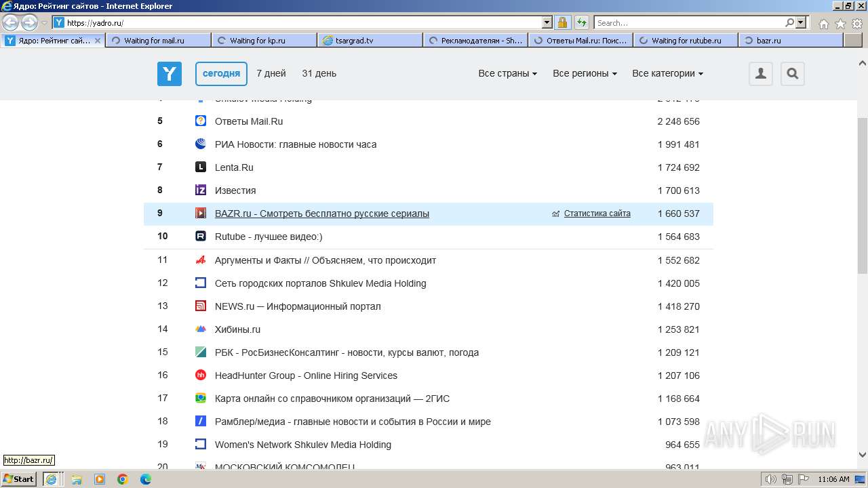Open BAZR.ru русские сериалы link
The height and width of the screenshot is (488, 868).
322,213
